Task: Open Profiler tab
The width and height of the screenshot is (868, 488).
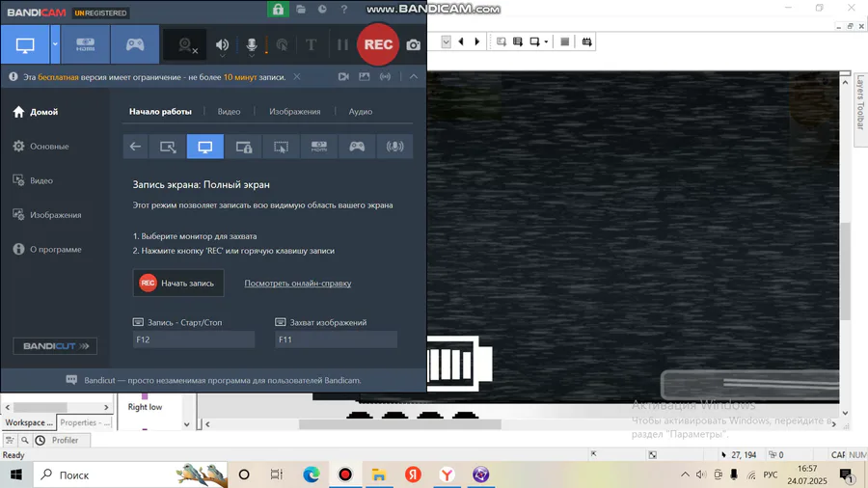Action: pos(57,440)
